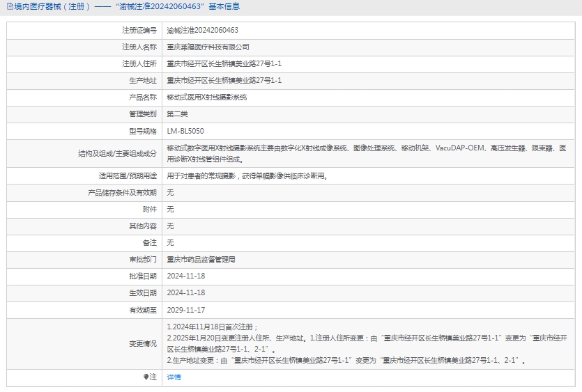Screen dimensions: 582x392
Task: Select the expiry date 2029-11-17
Action: click(186, 310)
